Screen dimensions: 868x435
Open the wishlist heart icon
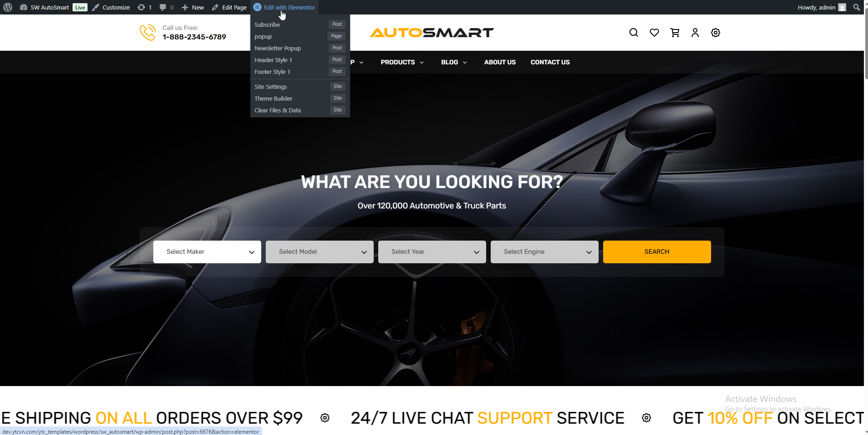coord(654,33)
